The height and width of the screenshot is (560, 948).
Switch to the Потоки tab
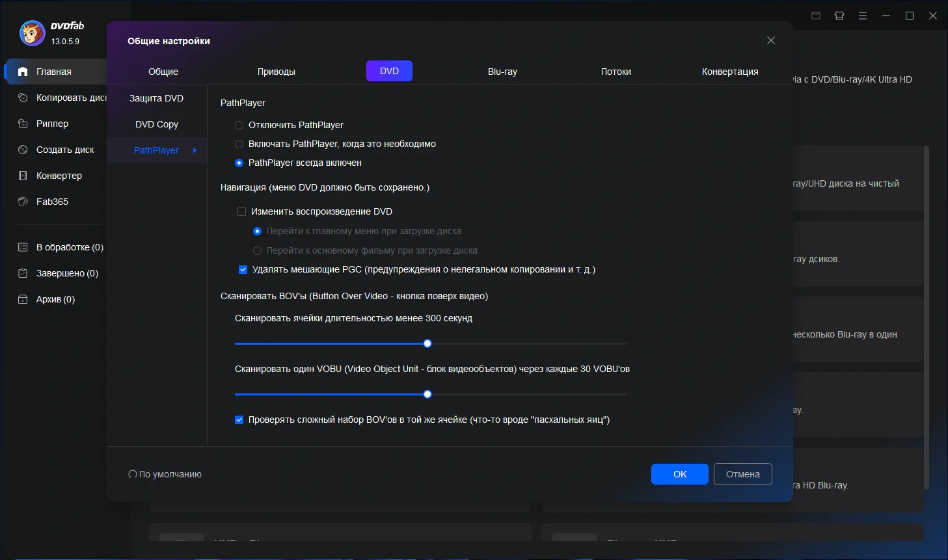click(x=616, y=72)
